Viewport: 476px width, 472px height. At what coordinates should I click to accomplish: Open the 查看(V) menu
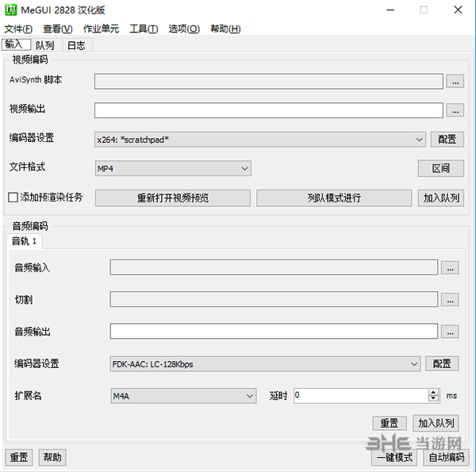[58, 29]
